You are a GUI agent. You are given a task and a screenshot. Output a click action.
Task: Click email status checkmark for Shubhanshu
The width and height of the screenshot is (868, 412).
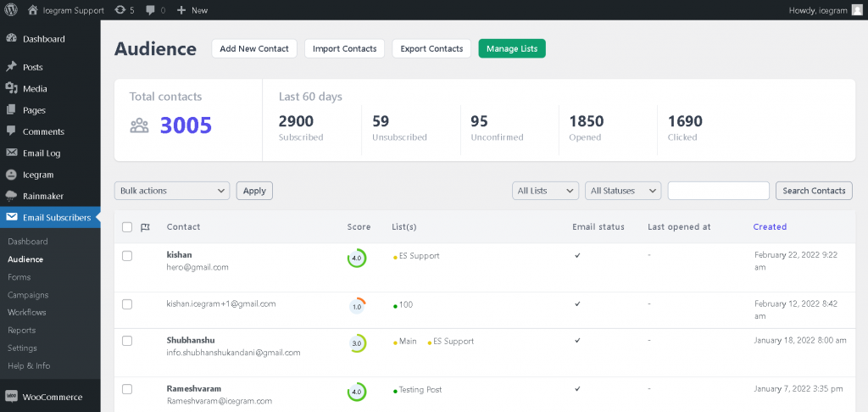point(577,341)
